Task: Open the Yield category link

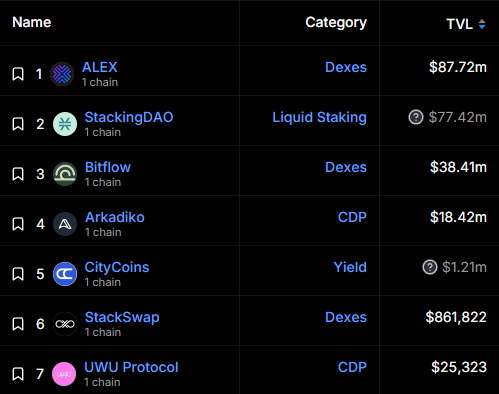Action: tap(350, 267)
